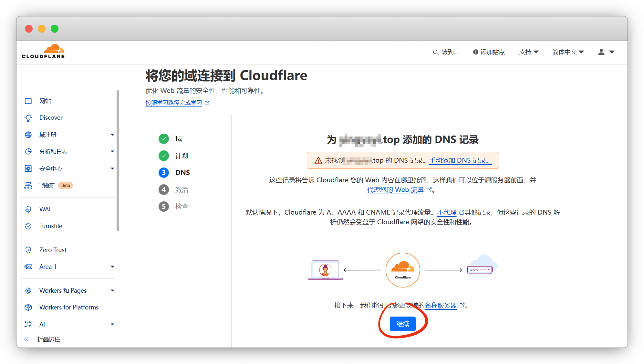
Task: Open the 按照学习路径完成学习 link
Action: tap(173, 103)
